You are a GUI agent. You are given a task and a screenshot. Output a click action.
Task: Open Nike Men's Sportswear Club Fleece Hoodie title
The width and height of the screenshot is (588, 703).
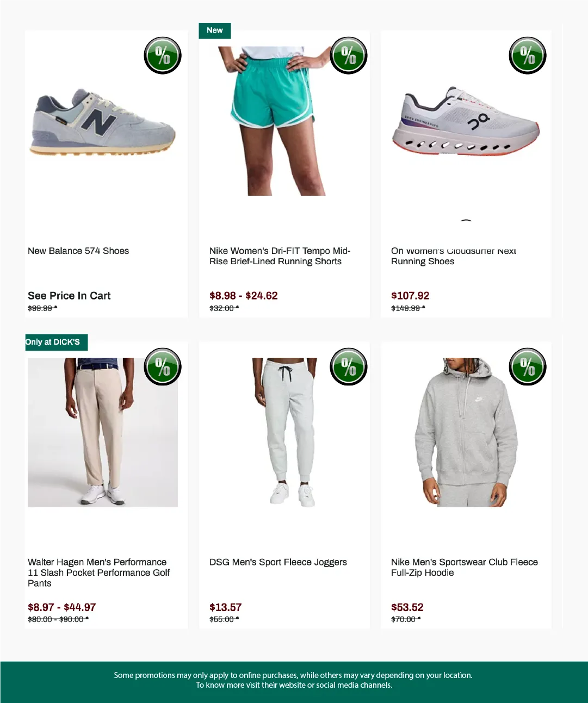coord(465,567)
